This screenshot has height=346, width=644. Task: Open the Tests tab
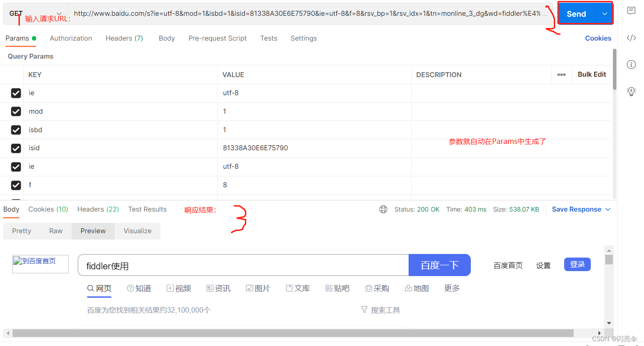click(269, 38)
